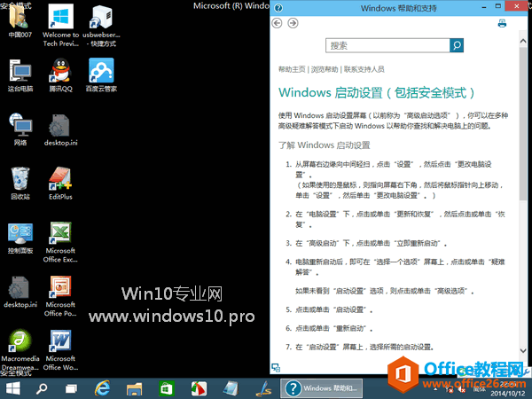Open the pen-and-paper taskbar icon
This screenshot has width=532, height=399.
click(263, 389)
